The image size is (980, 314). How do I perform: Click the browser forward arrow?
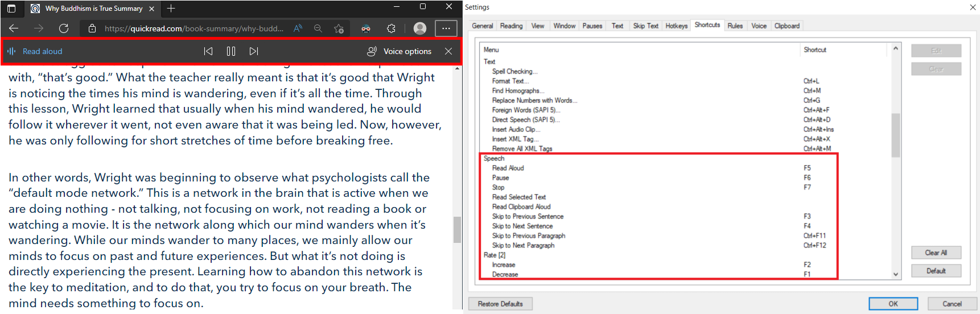click(x=39, y=28)
